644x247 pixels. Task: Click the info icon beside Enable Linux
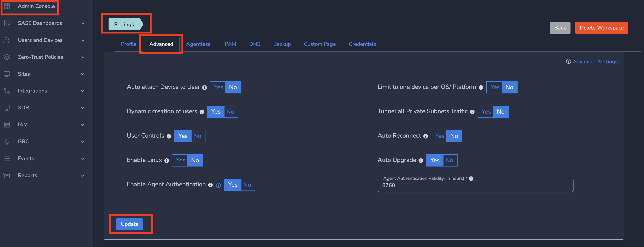point(166,161)
